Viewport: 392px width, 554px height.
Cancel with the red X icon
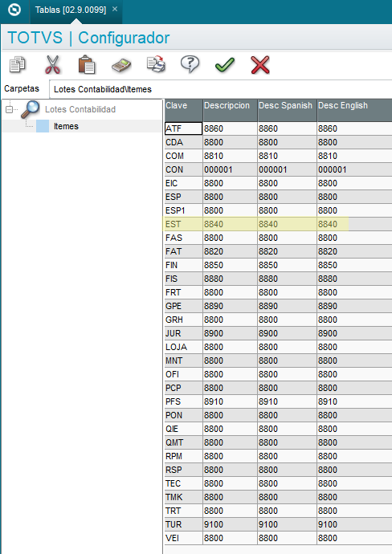pos(260,65)
